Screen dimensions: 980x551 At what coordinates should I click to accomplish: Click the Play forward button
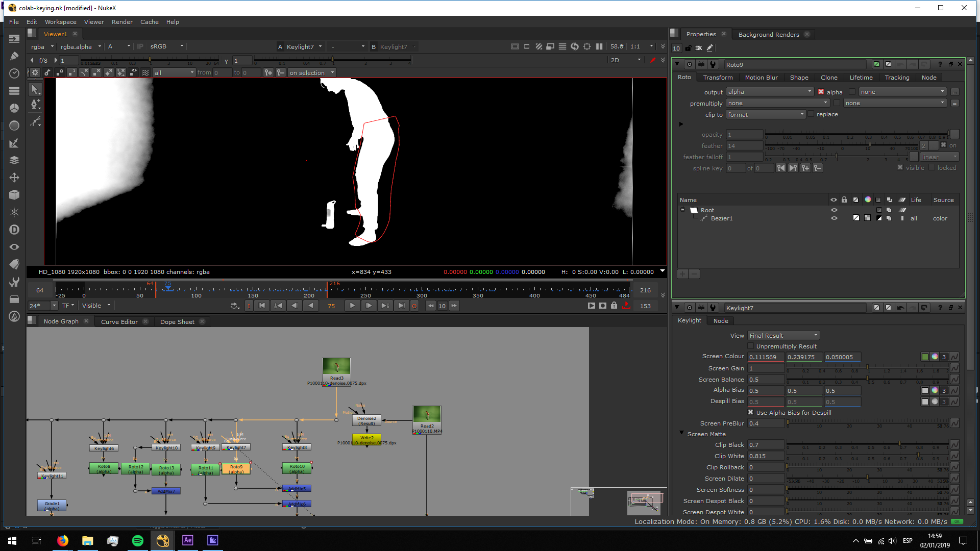coord(352,306)
